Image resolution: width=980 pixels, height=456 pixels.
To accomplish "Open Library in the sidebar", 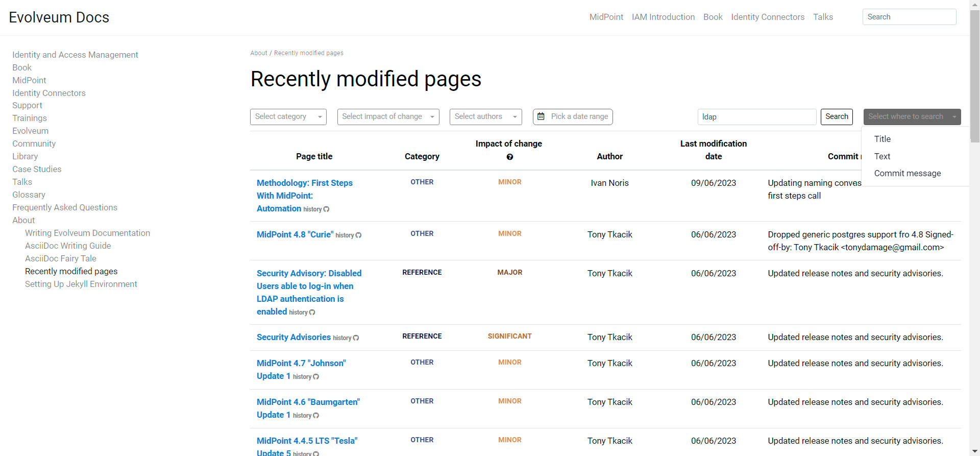I will tap(25, 156).
